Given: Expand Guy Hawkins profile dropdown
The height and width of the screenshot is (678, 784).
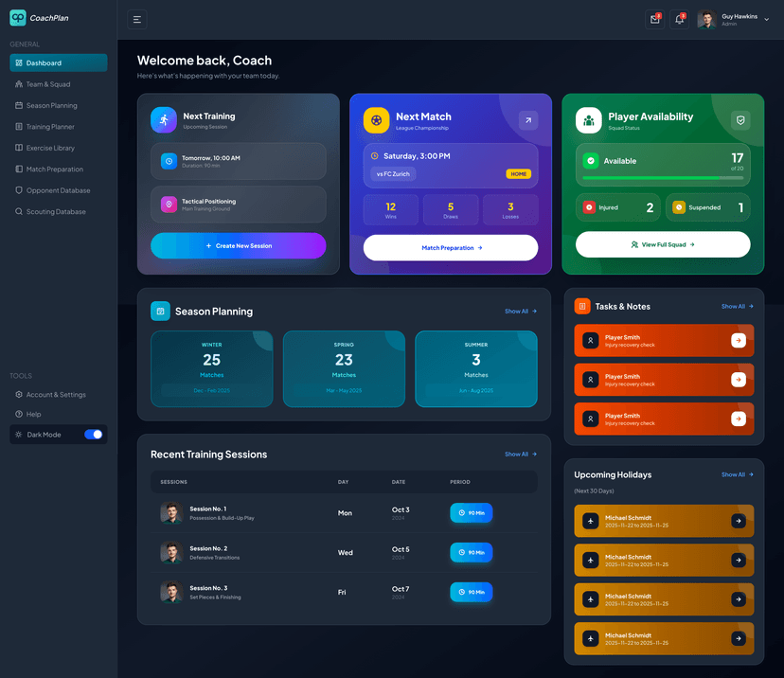Looking at the screenshot, I should (x=766, y=19).
